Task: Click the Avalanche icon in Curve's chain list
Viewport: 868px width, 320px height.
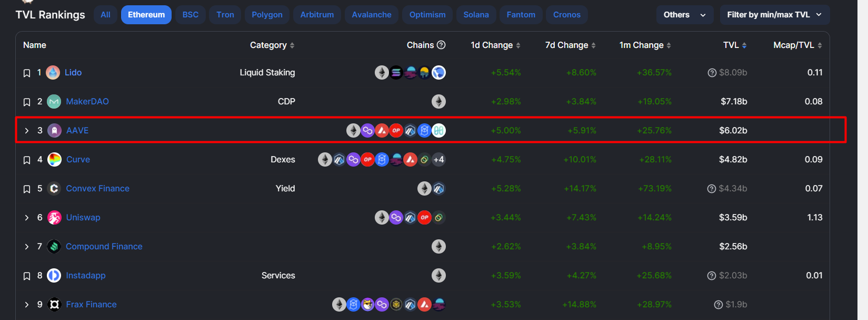Action: (410, 159)
